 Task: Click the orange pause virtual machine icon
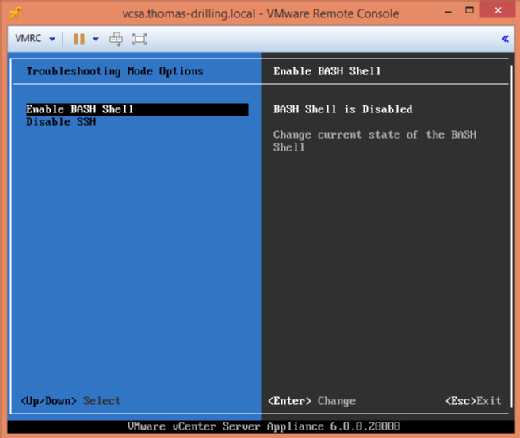click(79, 39)
